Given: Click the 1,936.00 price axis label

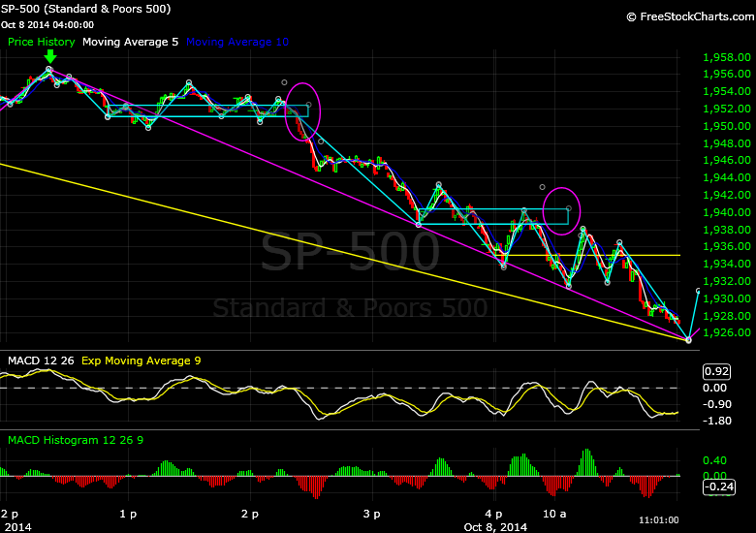Looking at the screenshot, I should 727,247.
